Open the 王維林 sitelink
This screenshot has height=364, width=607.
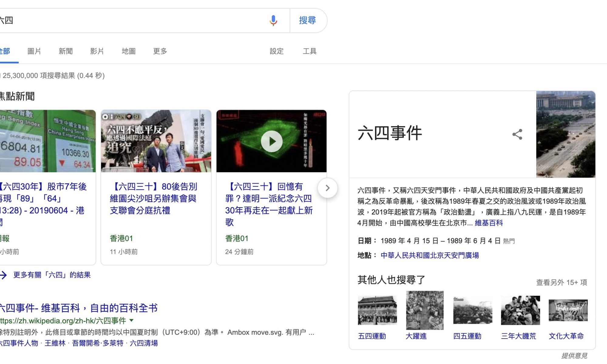[x=55, y=343]
